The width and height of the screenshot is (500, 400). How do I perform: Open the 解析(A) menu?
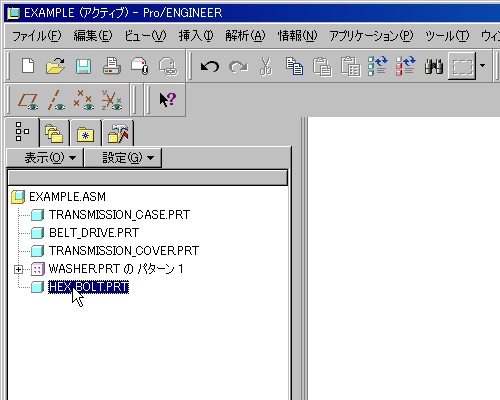(x=245, y=36)
